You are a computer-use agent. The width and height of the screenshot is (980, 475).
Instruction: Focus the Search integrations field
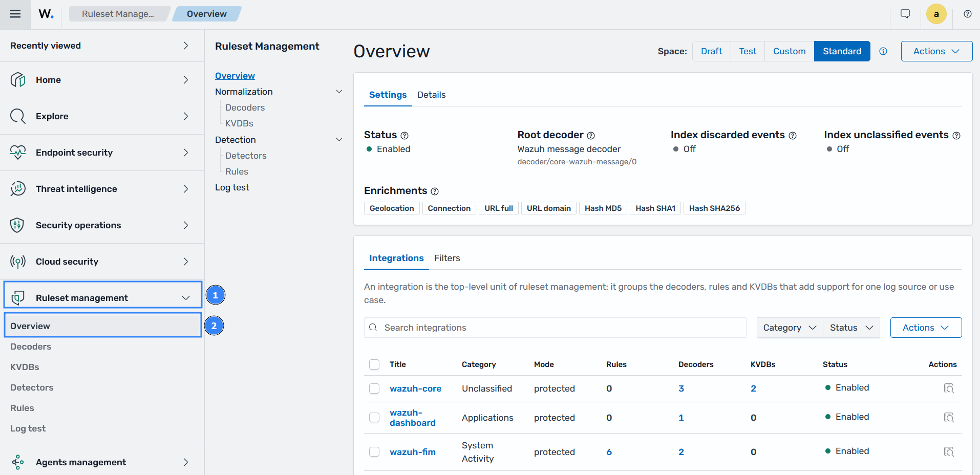tap(555, 328)
